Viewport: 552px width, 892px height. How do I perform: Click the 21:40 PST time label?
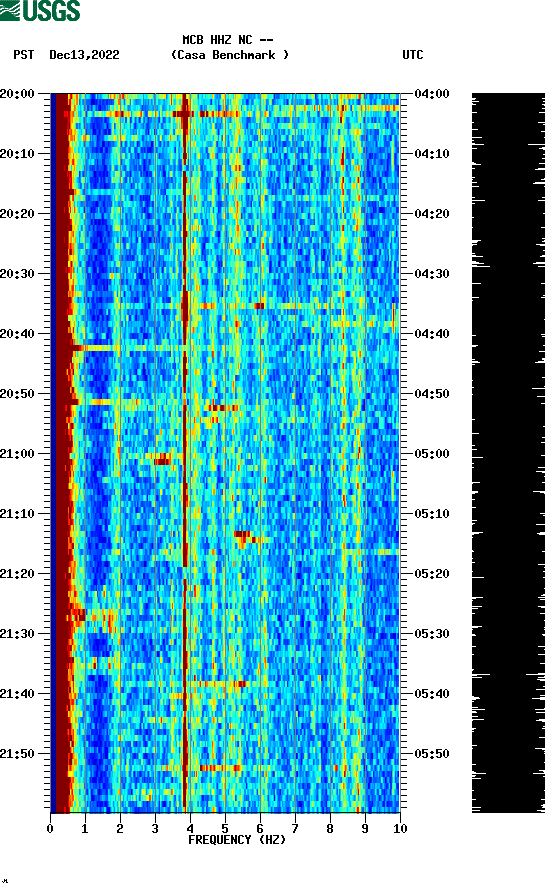click(17, 693)
